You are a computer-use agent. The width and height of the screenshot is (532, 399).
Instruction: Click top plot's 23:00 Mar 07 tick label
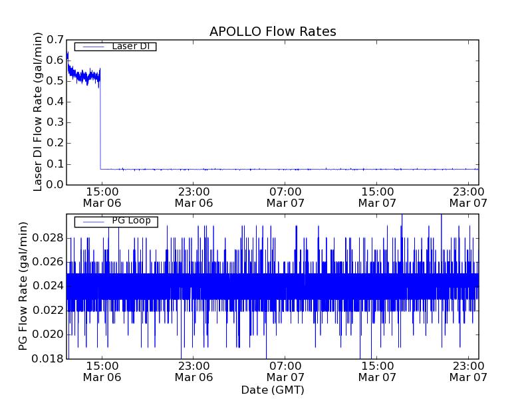(x=469, y=196)
